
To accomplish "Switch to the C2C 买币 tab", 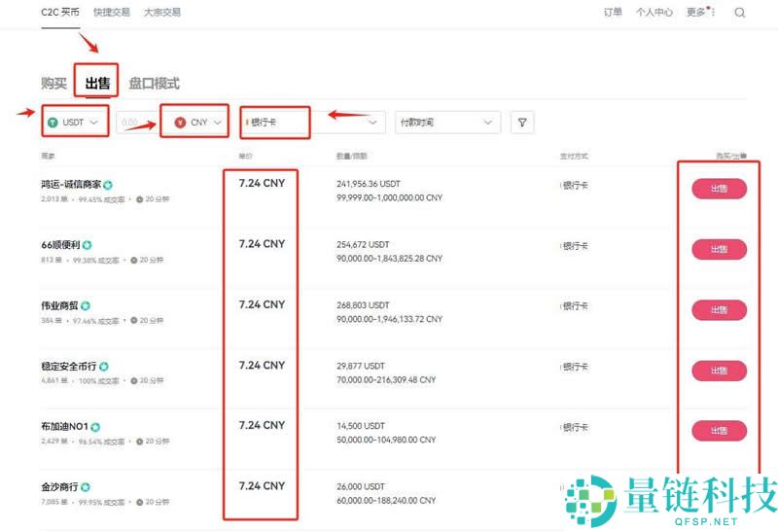I will pyautogui.click(x=60, y=13).
